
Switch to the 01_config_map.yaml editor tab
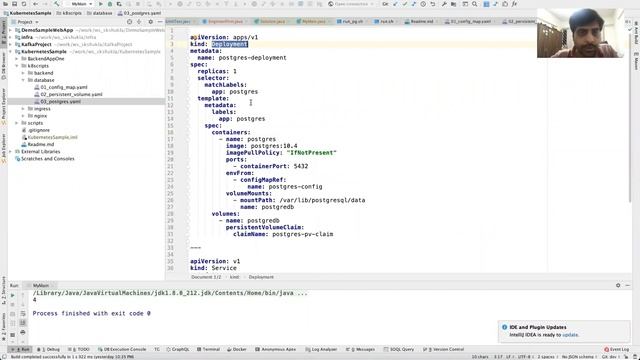point(470,21)
